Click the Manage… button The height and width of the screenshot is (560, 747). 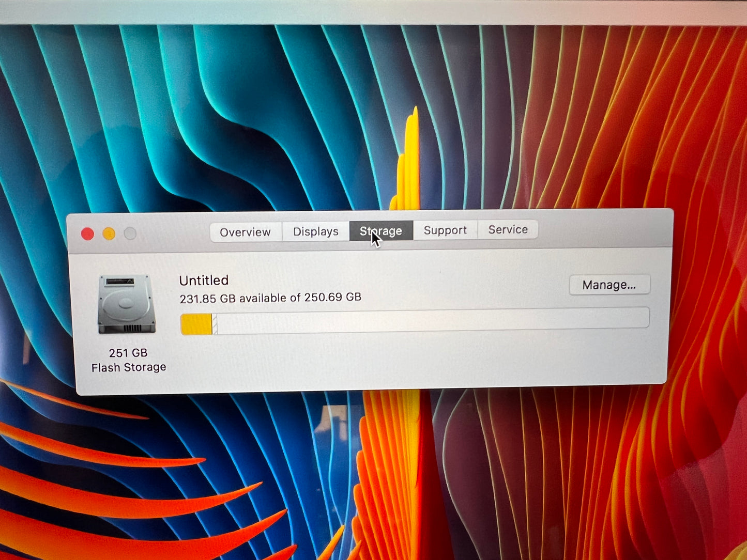click(609, 285)
